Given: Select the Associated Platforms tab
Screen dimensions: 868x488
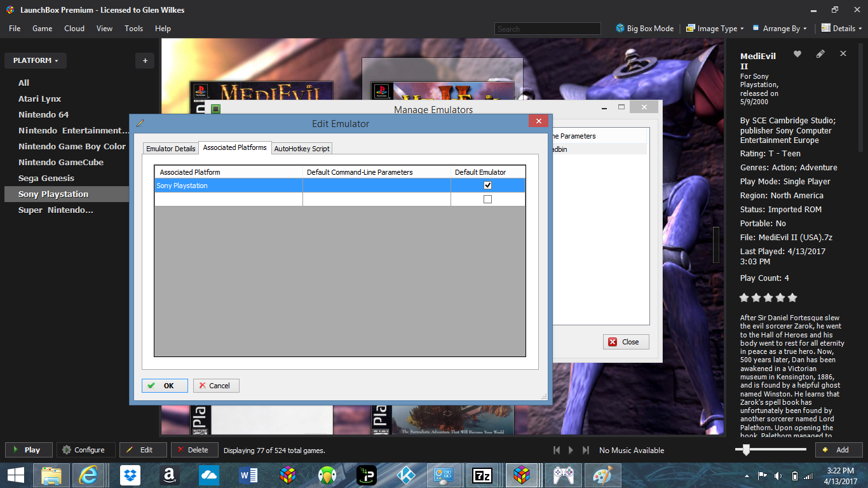Looking at the screenshot, I should coord(235,147).
